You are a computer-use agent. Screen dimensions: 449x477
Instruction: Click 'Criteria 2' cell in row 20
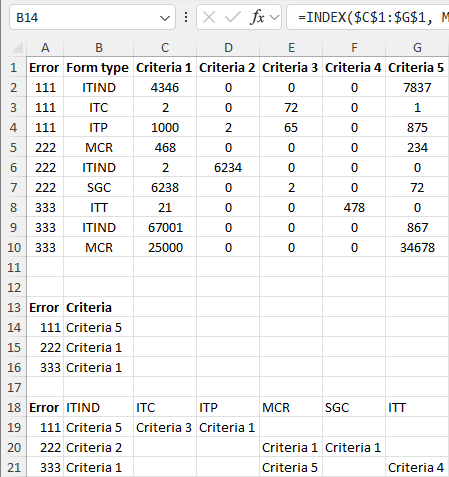99,448
